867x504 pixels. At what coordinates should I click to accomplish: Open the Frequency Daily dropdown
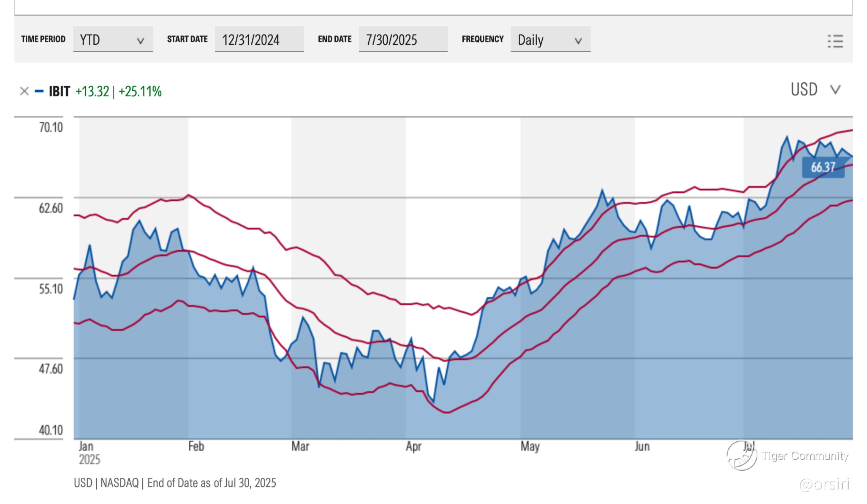pos(550,40)
